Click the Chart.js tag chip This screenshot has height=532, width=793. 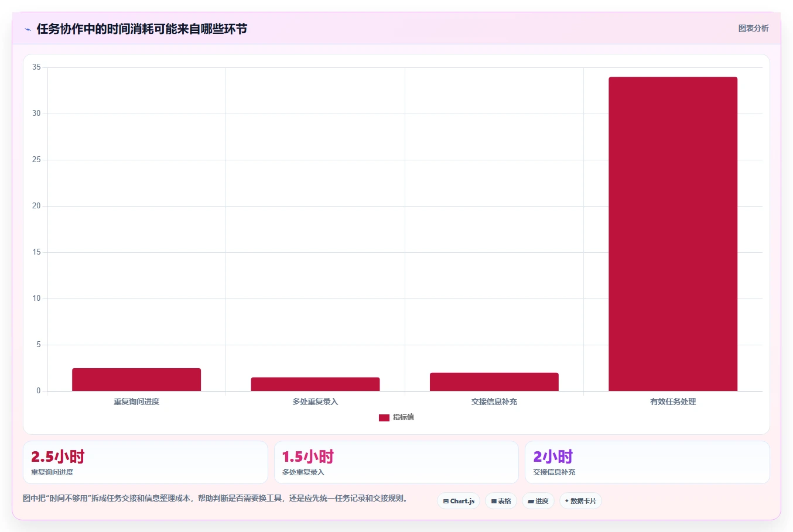tap(459, 501)
